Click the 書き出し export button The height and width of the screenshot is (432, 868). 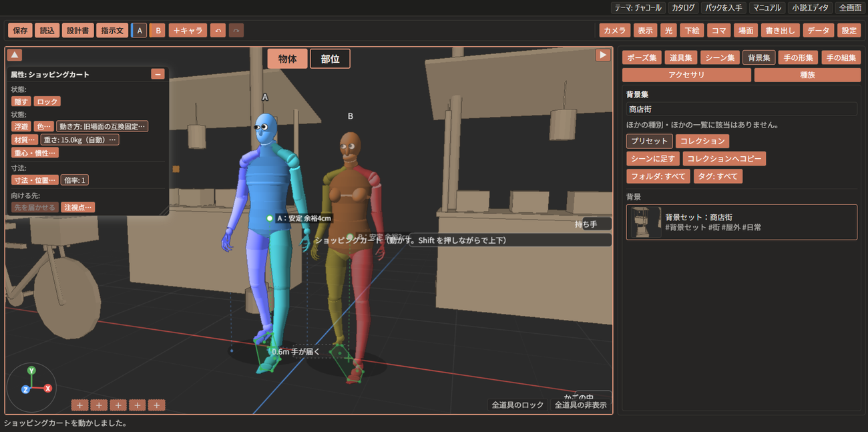click(x=780, y=31)
